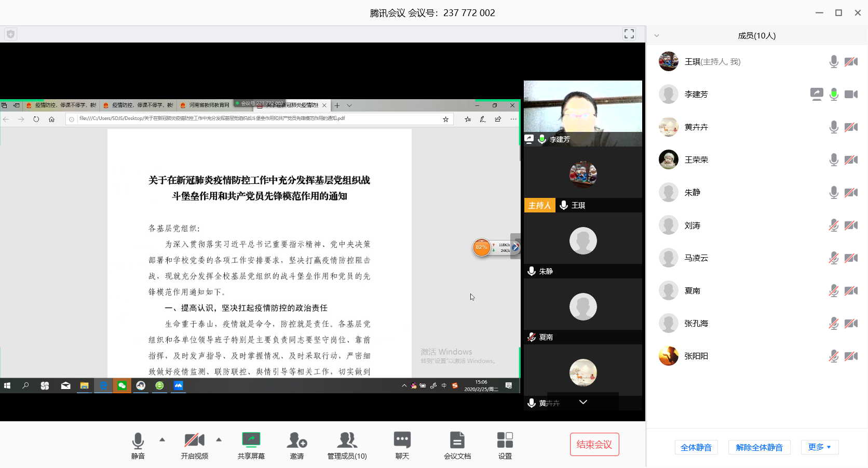Open the Settings (设置) icon

pos(505,441)
